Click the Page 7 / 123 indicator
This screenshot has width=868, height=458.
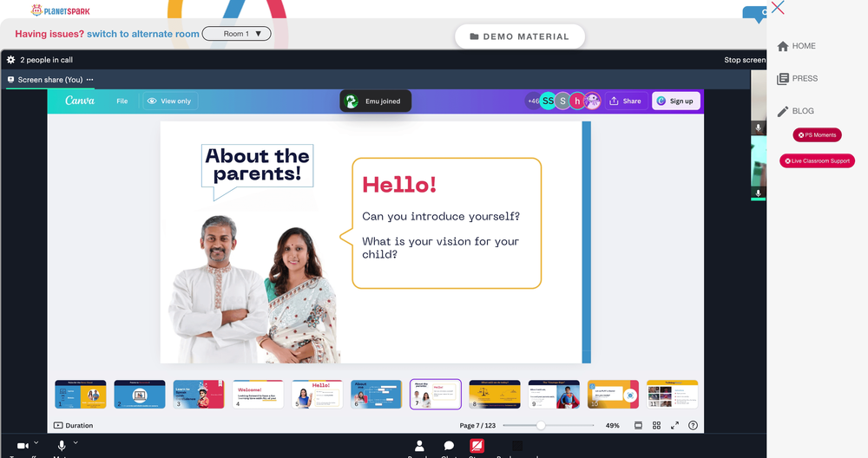click(477, 425)
